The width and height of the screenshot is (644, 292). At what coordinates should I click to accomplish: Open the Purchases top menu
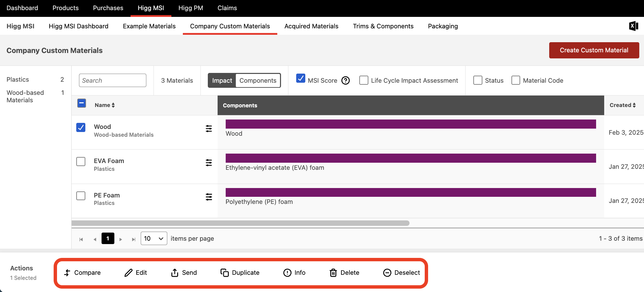click(108, 8)
